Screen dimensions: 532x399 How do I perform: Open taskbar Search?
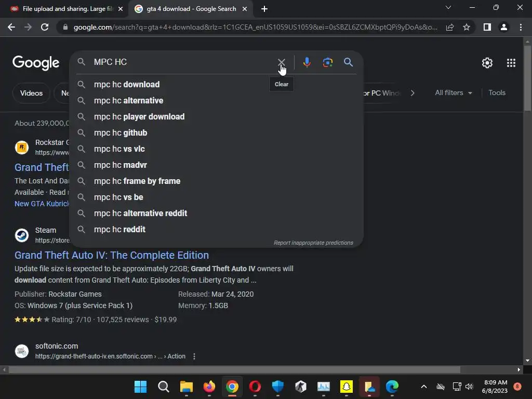(x=164, y=387)
